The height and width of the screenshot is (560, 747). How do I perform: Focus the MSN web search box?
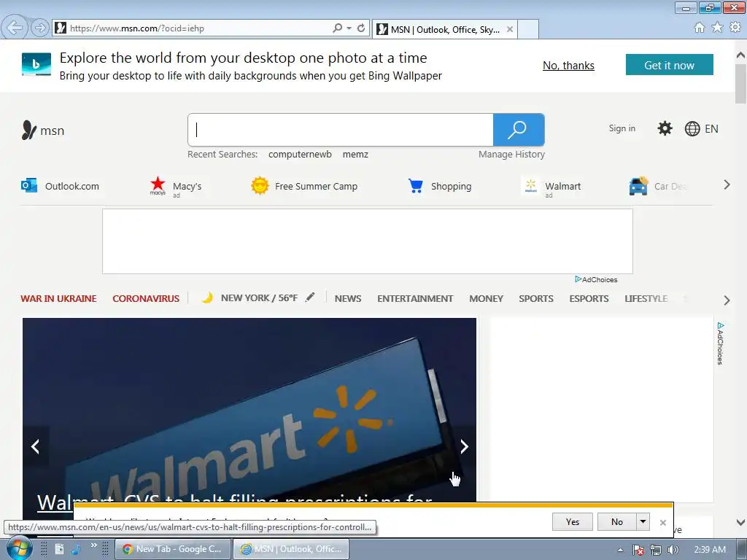click(x=341, y=130)
